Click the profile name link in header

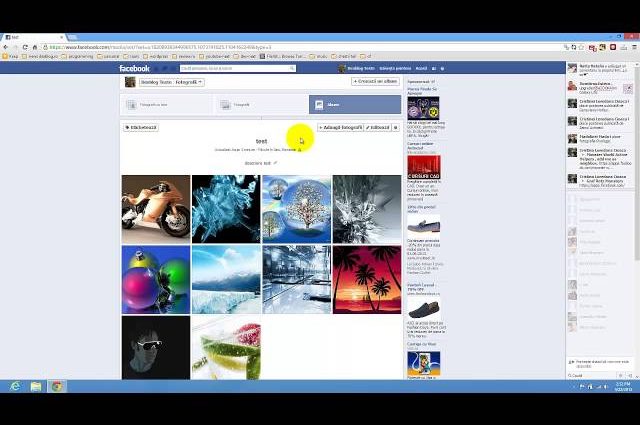click(x=361, y=69)
